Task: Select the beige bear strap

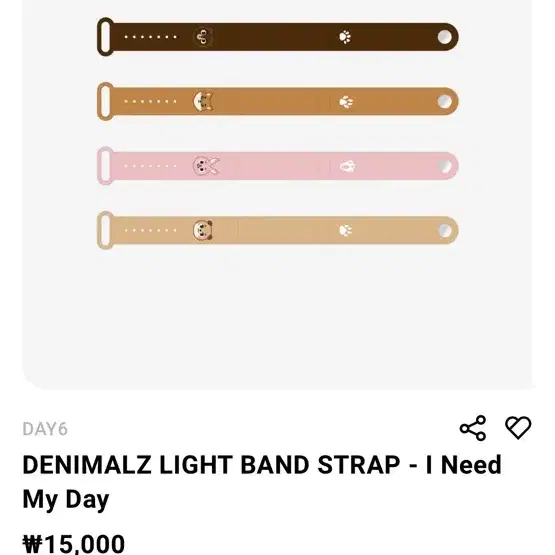Action: pyautogui.click(x=278, y=230)
